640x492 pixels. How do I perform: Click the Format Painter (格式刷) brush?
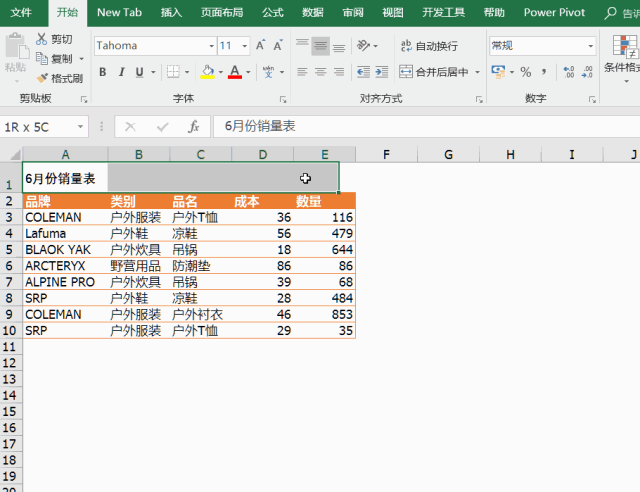42,78
